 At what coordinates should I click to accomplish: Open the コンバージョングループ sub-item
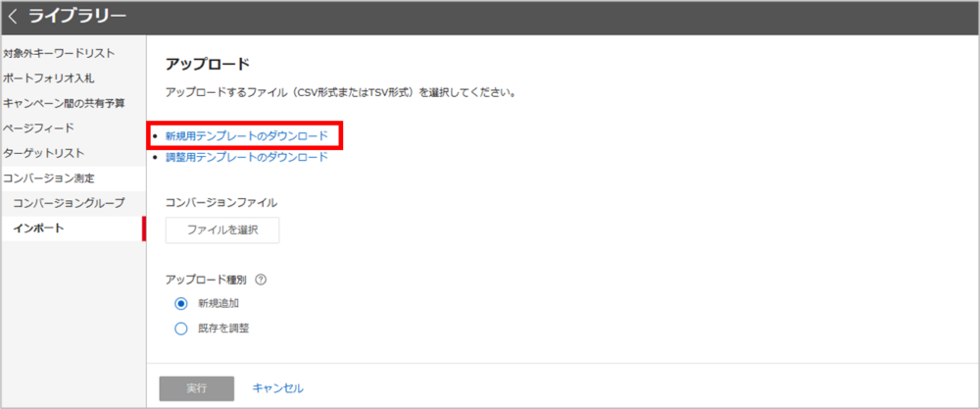[x=69, y=203]
